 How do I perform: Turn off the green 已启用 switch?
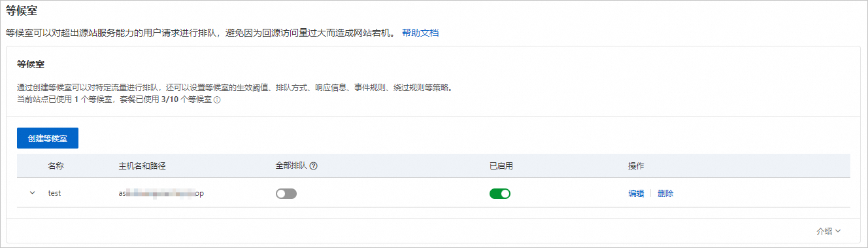pos(500,194)
